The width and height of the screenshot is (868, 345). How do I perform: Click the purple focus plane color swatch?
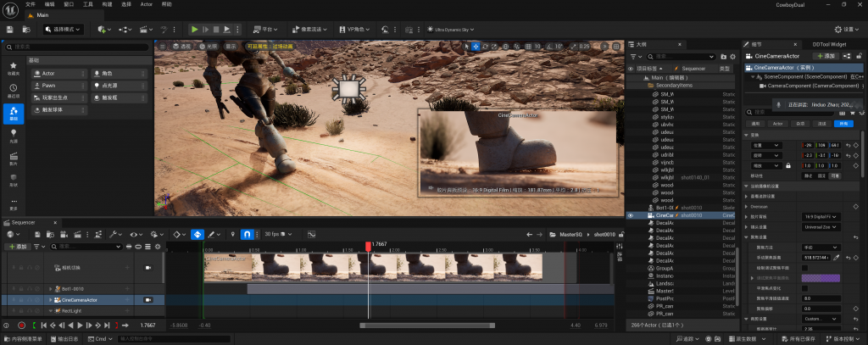(820, 278)
